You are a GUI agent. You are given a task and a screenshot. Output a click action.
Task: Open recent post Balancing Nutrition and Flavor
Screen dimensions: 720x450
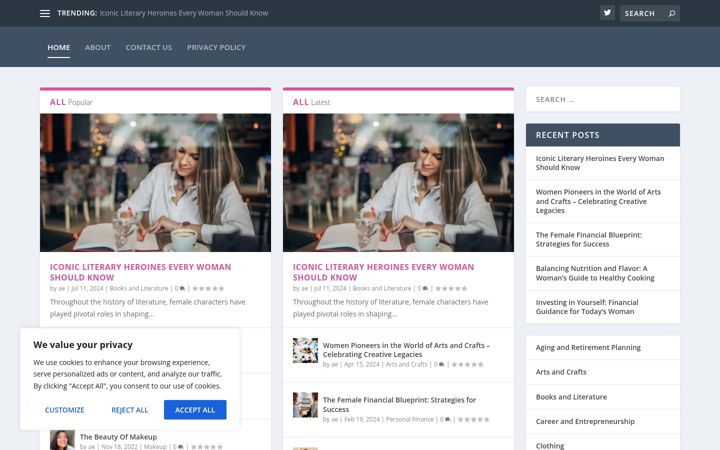(x=595, y=273)
